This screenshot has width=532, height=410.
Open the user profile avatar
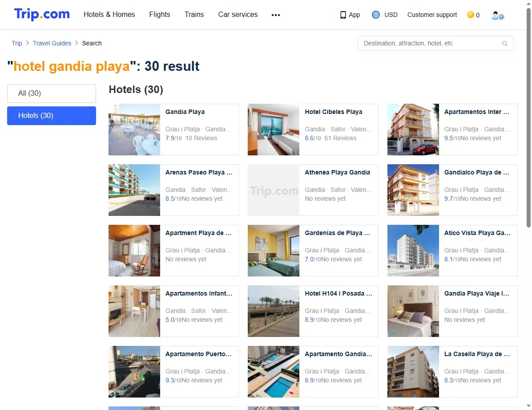pyautogui.click(x=497, y=15)
